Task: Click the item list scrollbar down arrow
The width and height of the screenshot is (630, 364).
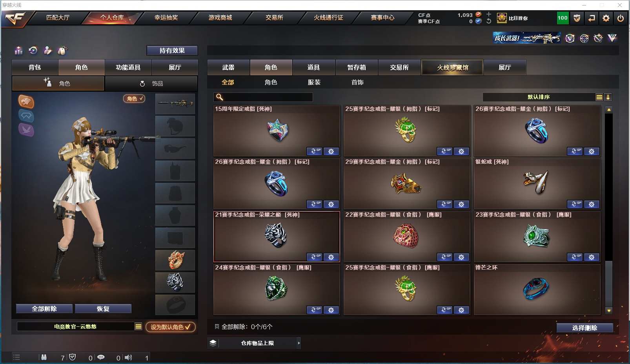Action: pyautogui.click(x=609, y=311)
